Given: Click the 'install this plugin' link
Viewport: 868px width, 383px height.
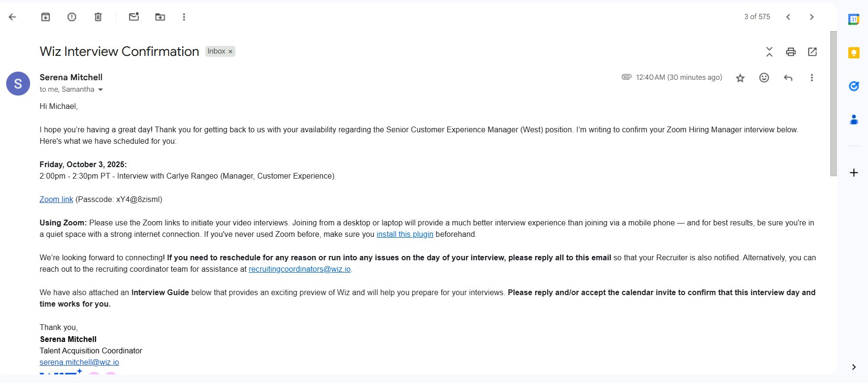Looking at the screenshot, I should coord(405,234).
